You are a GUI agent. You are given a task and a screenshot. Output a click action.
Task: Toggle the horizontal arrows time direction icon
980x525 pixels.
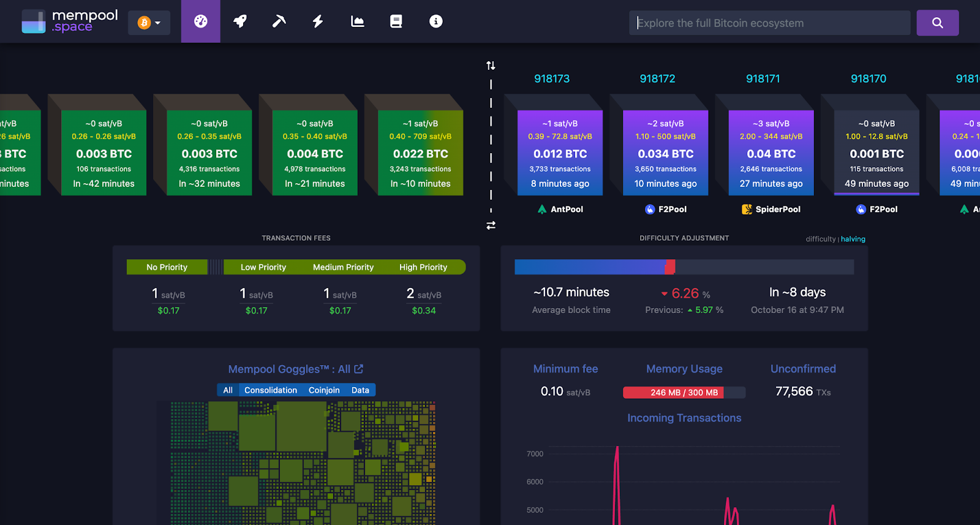491,225
